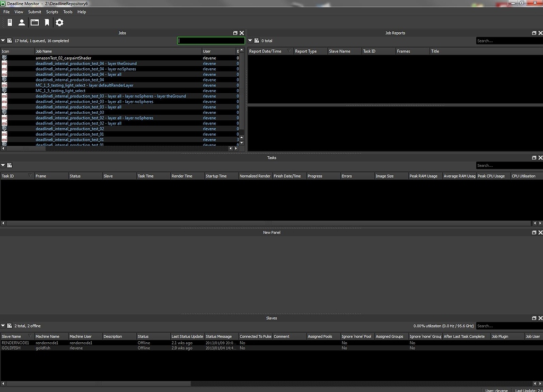Open the Job Reports dropdown arrow
The height and width of the screenshot is (392, 543).
pyautogui.click(x=250, y=41)
